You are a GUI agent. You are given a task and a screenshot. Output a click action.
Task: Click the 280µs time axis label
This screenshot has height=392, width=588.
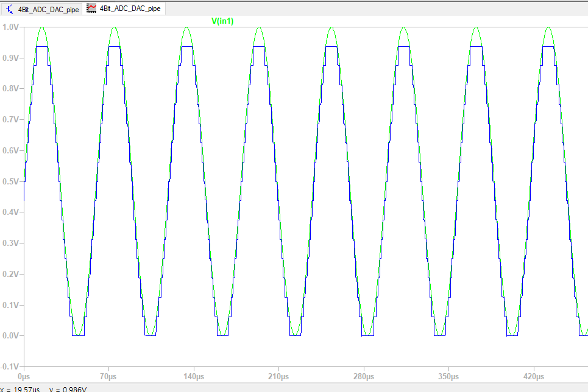point(364,377)
